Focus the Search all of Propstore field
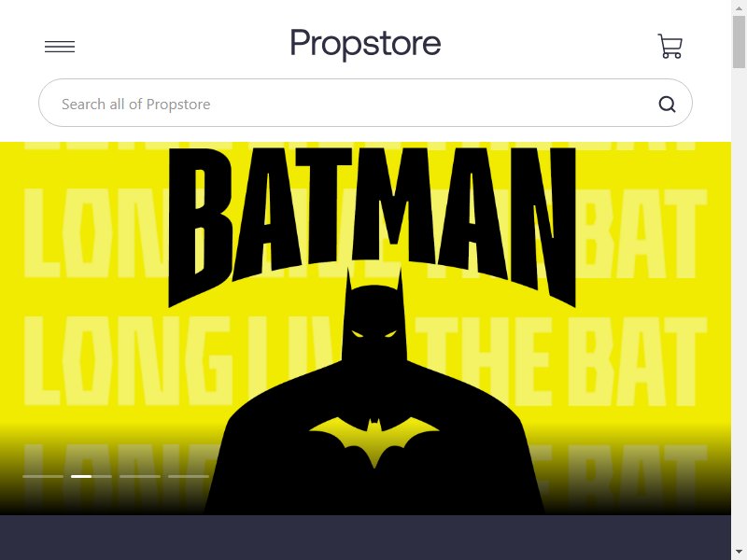 [365, 103]
